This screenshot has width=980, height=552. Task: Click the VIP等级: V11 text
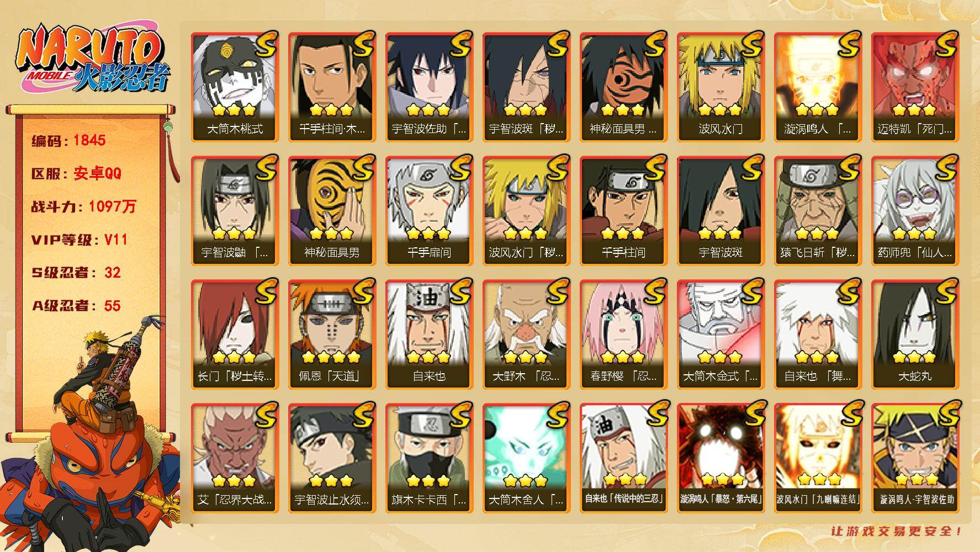pyautogui.click(x=80, y=240)
